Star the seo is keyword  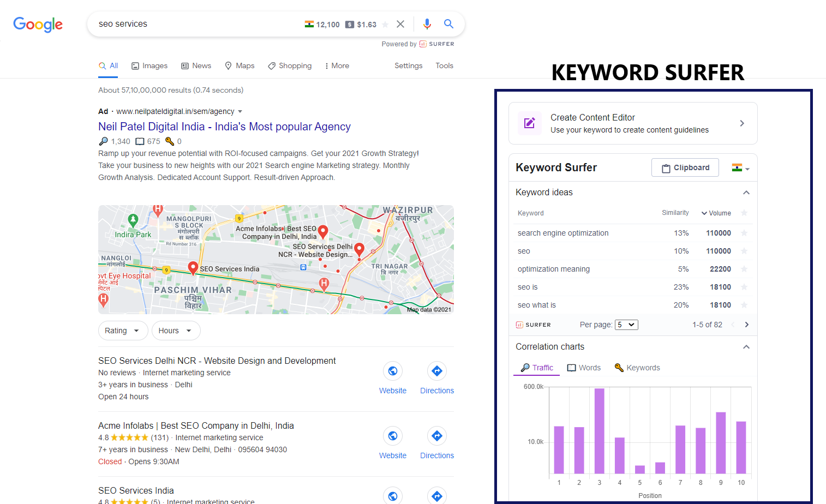point(744,287)
